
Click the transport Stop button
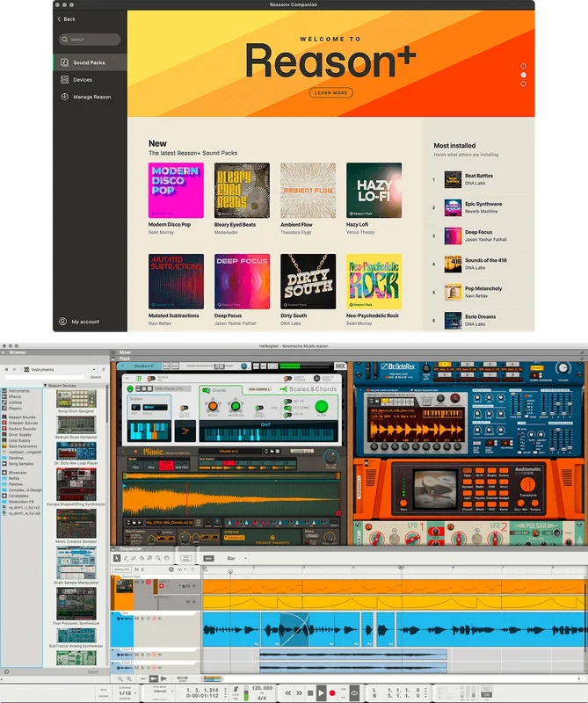tap(310, 692)
